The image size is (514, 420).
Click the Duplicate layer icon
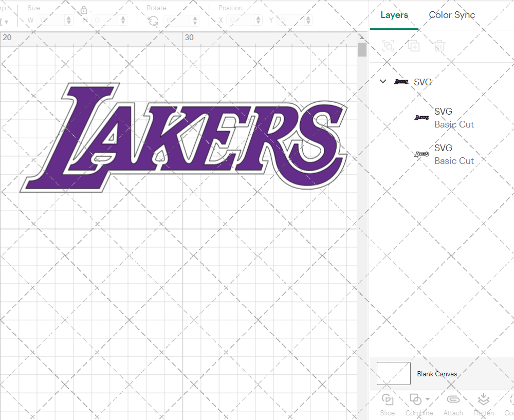click(x=414, y=46)
